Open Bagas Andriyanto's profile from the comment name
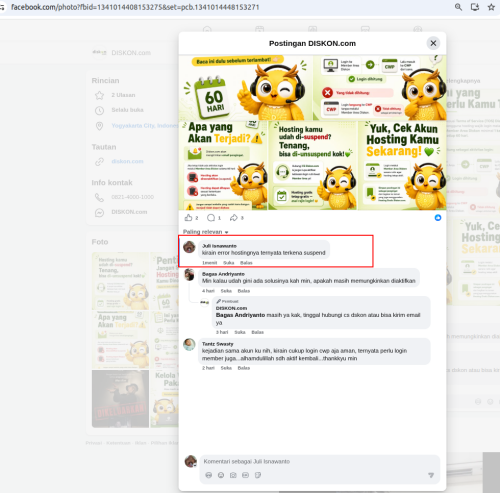Viewport: 500px width, 493px height. (x=223, y=274)
